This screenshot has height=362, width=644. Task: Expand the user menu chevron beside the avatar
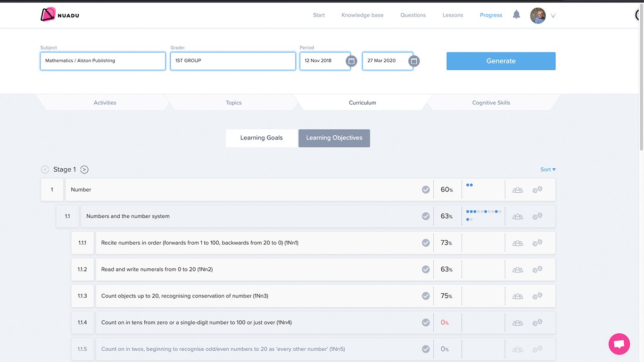pos(553,16)
